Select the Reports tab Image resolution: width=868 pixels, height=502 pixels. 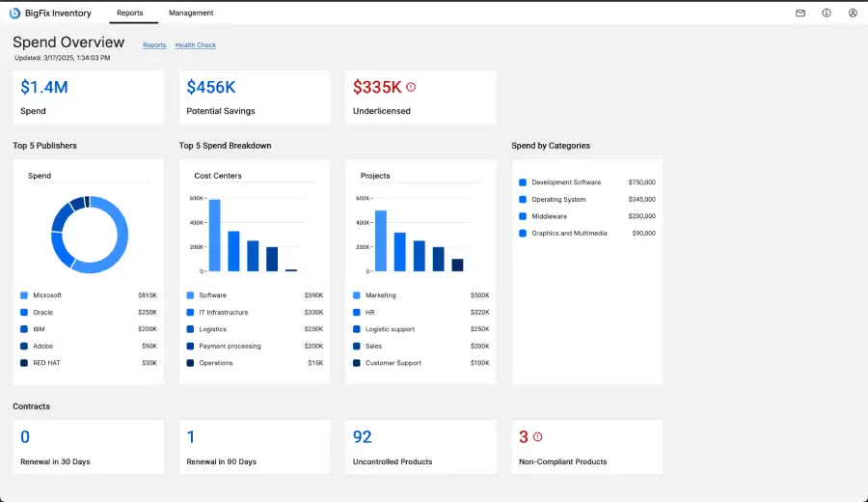click(x=130, y=14)
